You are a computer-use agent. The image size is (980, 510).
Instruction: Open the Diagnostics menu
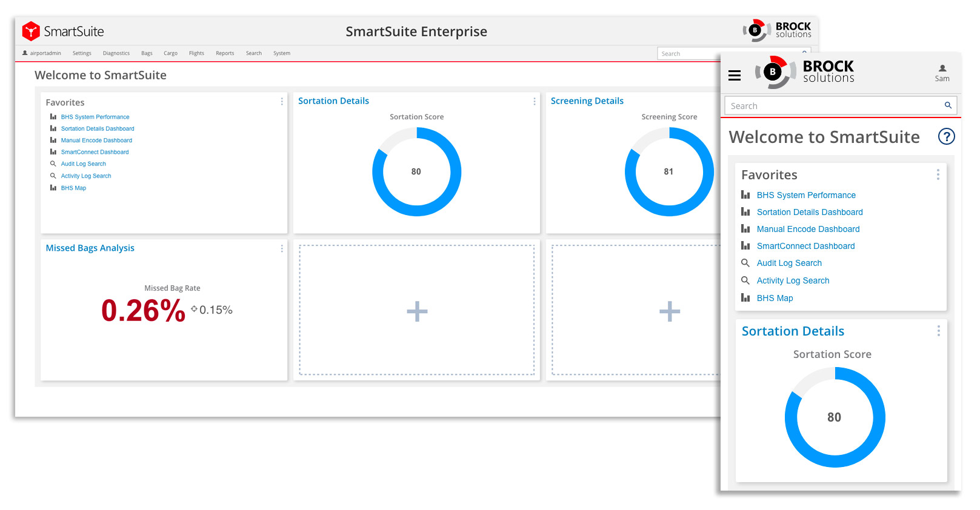pos(116,53)
